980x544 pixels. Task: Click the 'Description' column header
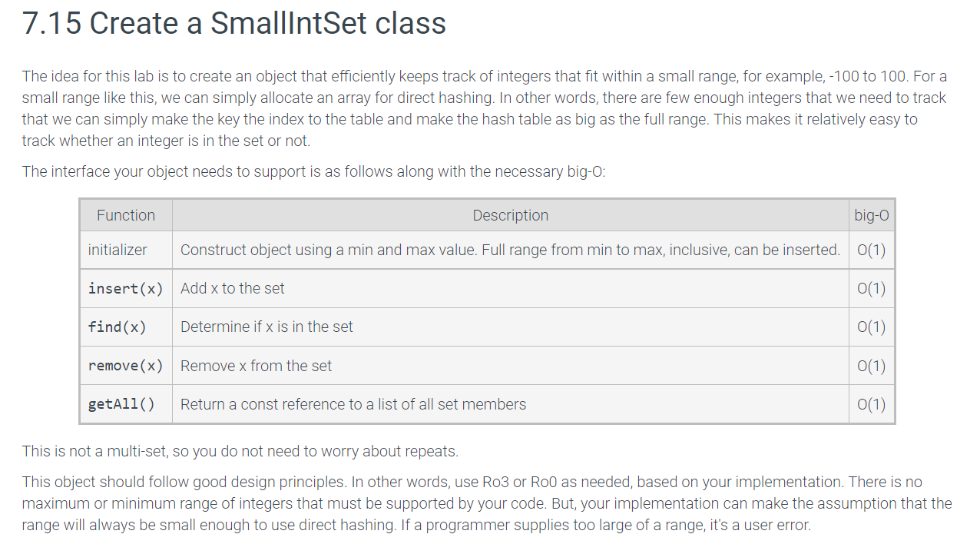[x=511, y=215]
